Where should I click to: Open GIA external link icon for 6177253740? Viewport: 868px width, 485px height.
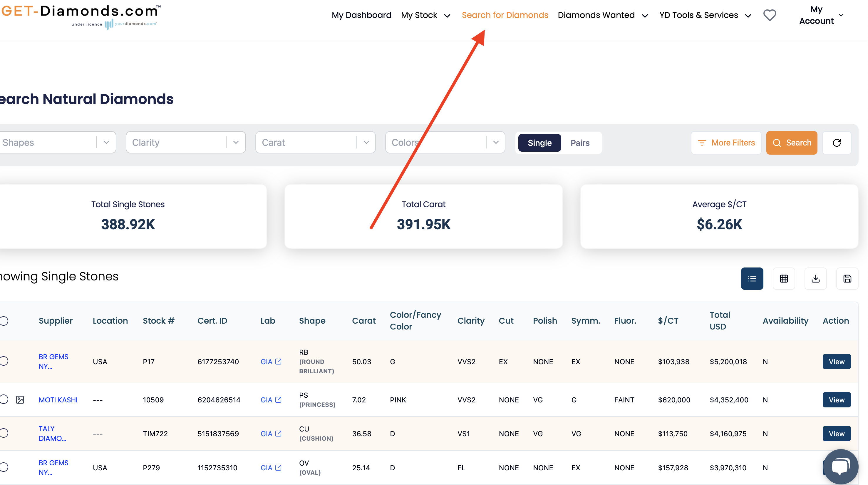click(278, 361)
